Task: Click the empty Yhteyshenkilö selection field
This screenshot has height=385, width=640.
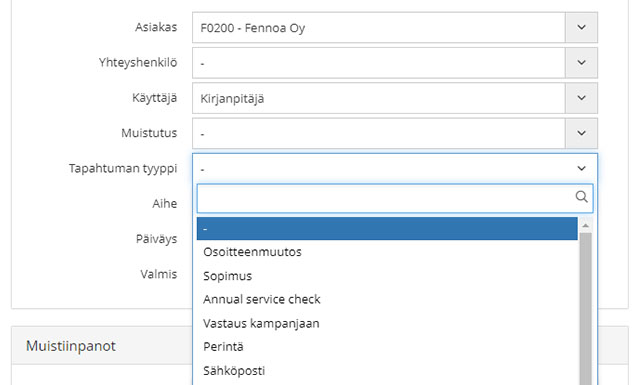Action: tap(379, 62)
